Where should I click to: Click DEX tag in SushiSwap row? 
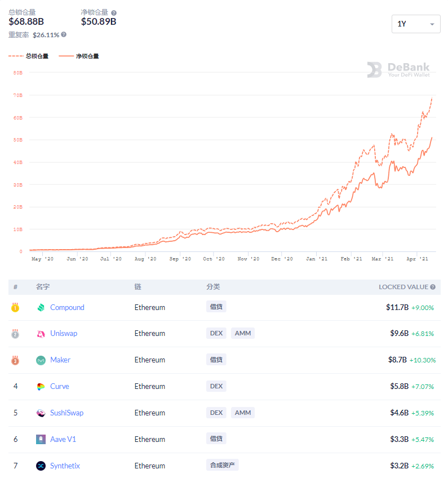click(x=216, y=413)
